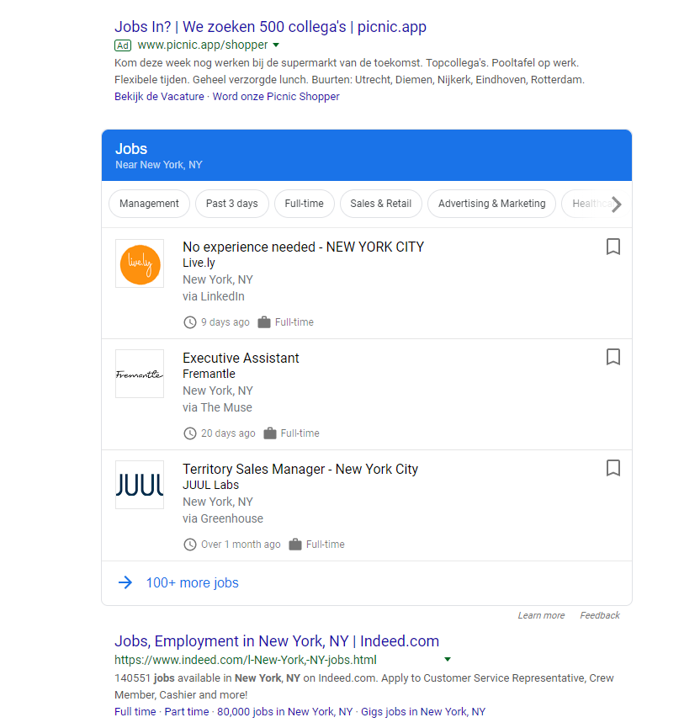
Task: Click the via The Muse source text
Action: [x=217, y=407]
